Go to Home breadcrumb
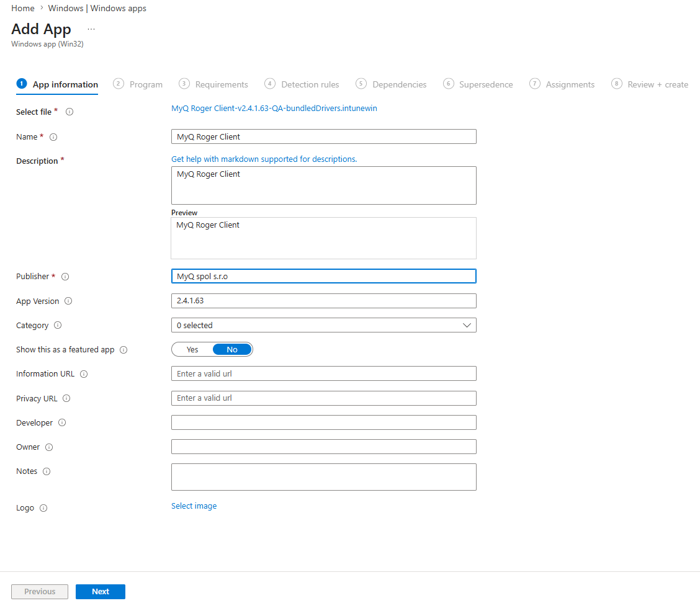700x611 pixels. (x=23, y=8)
